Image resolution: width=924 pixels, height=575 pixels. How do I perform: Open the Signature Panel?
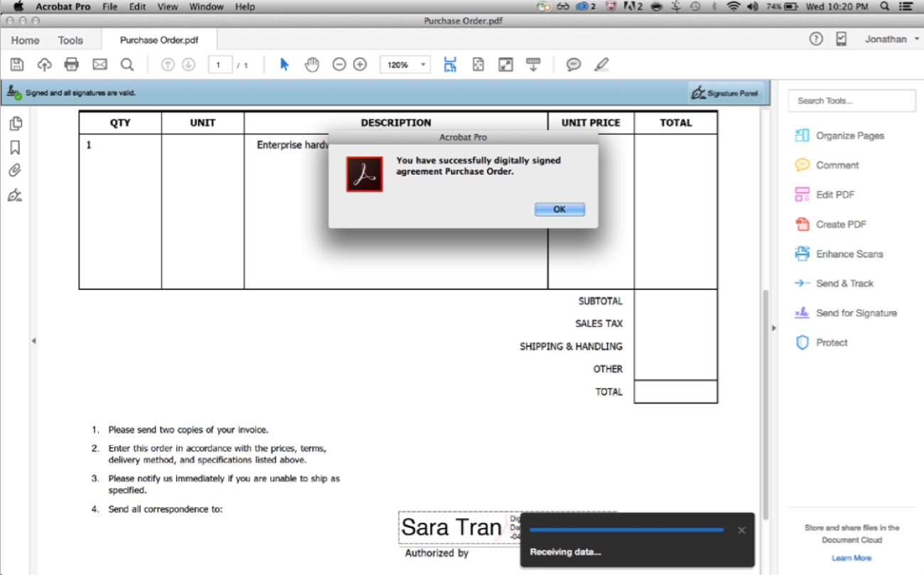(x=726, y=93)
